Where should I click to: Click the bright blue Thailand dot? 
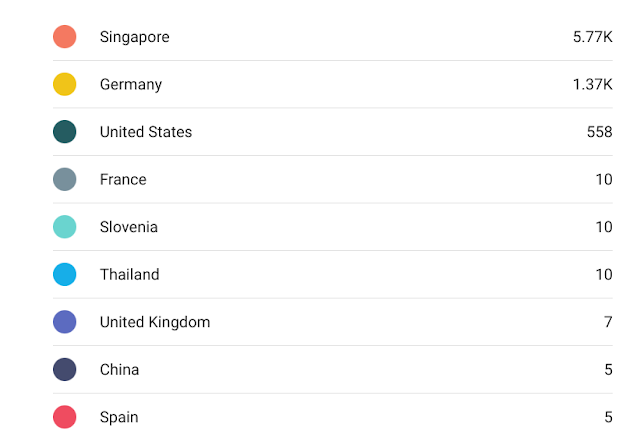[64, 274]
